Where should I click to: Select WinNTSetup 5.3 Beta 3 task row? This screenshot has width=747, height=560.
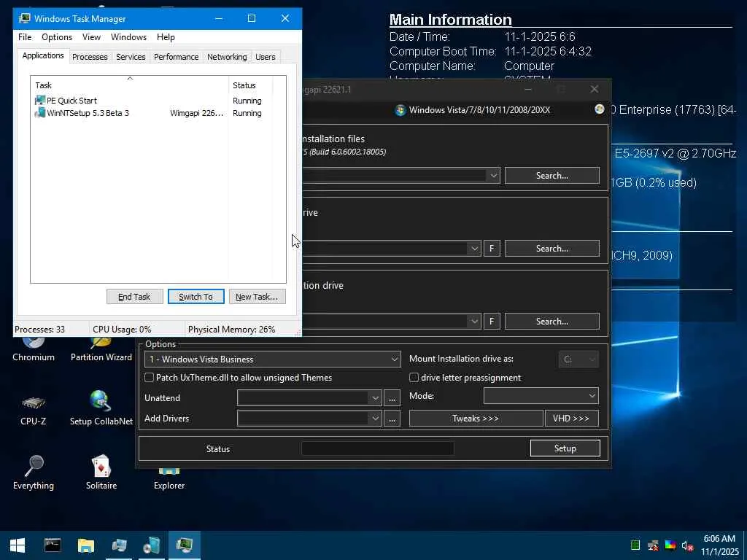(x=88, y=113)
